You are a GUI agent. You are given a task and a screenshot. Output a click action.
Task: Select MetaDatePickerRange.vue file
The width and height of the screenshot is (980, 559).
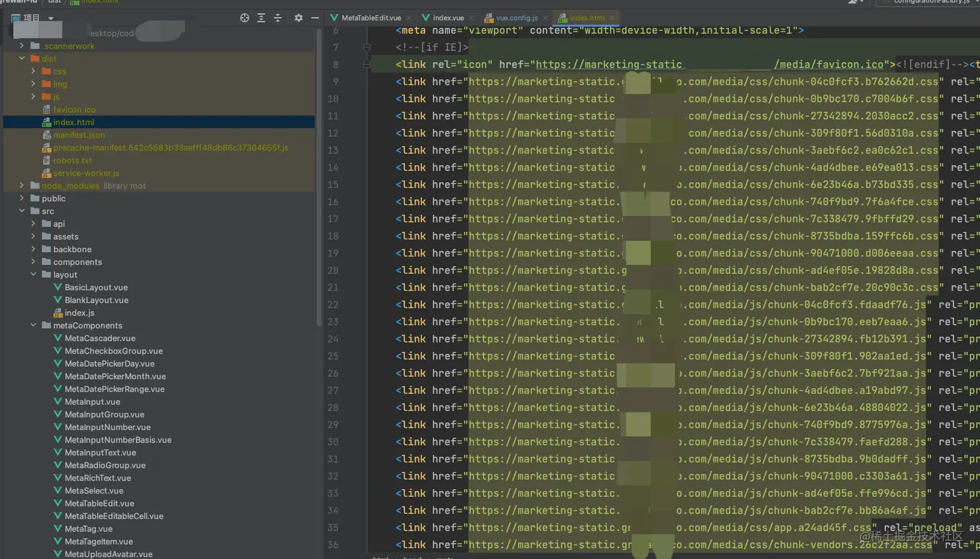click(115, 389)
